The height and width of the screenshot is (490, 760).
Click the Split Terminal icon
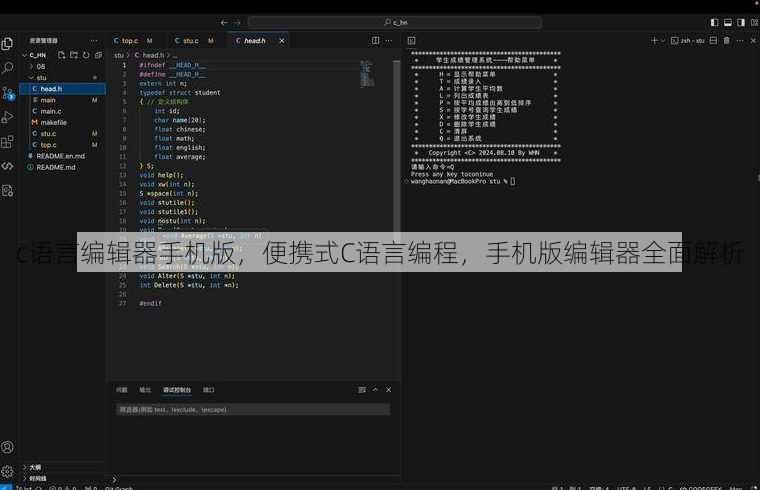[713, 41]
